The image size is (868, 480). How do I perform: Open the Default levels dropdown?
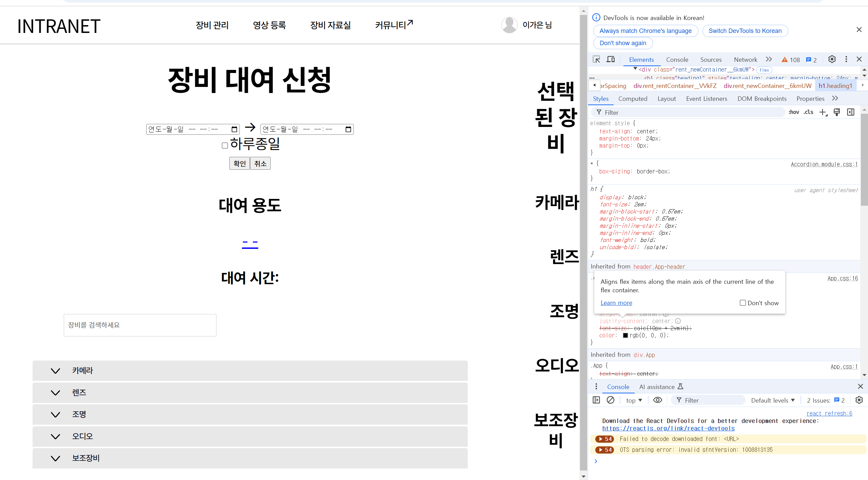pyautogui.click(x=773, y=400)
